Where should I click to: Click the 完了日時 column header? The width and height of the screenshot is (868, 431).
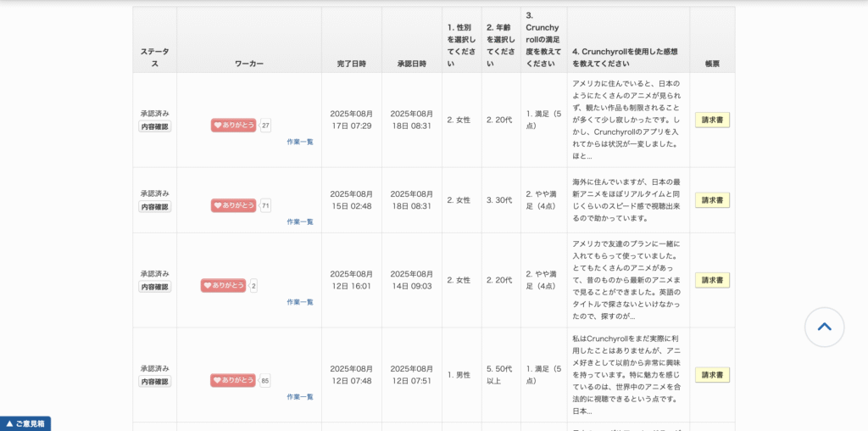click(x=351, y=64)
